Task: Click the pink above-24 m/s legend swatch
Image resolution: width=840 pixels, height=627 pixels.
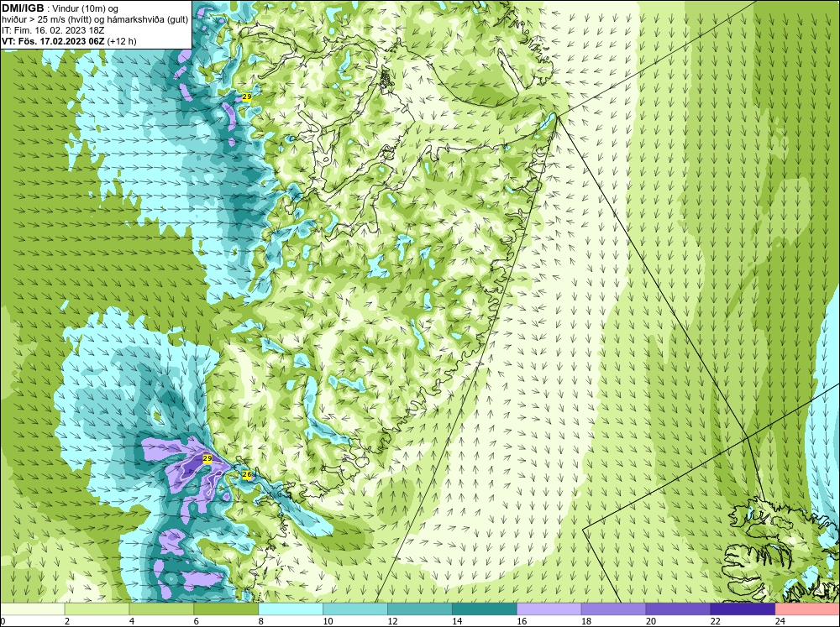Action: pyautogui.click(x=807, y=609)
